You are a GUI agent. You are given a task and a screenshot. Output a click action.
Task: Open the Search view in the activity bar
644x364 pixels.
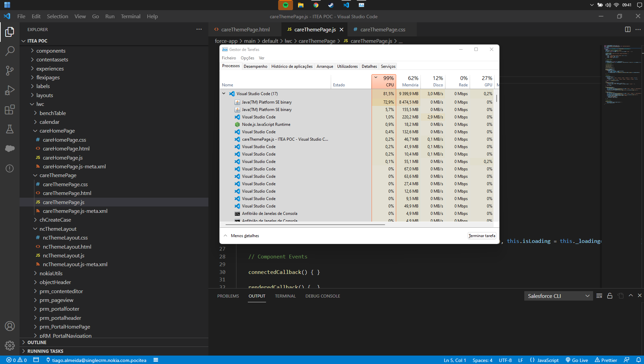click(10, 51)
